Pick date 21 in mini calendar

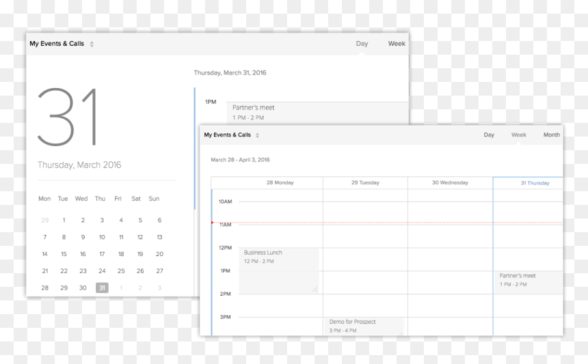(x=45, y=270)
